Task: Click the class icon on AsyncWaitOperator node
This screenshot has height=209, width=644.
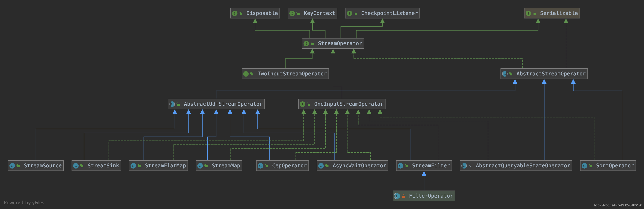Action: (321, 166)
